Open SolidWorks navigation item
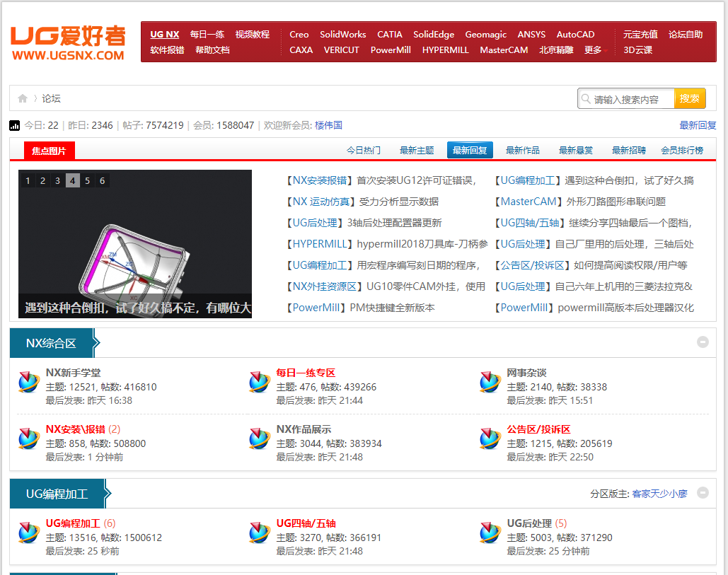Viewport: 728px width, 575px height. (x=342, y=35)
